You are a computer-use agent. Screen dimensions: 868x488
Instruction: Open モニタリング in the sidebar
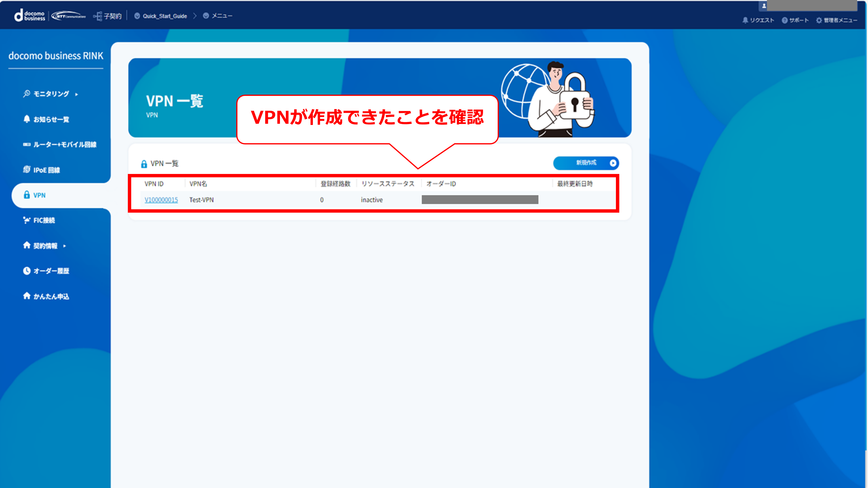tap(51, 94)
